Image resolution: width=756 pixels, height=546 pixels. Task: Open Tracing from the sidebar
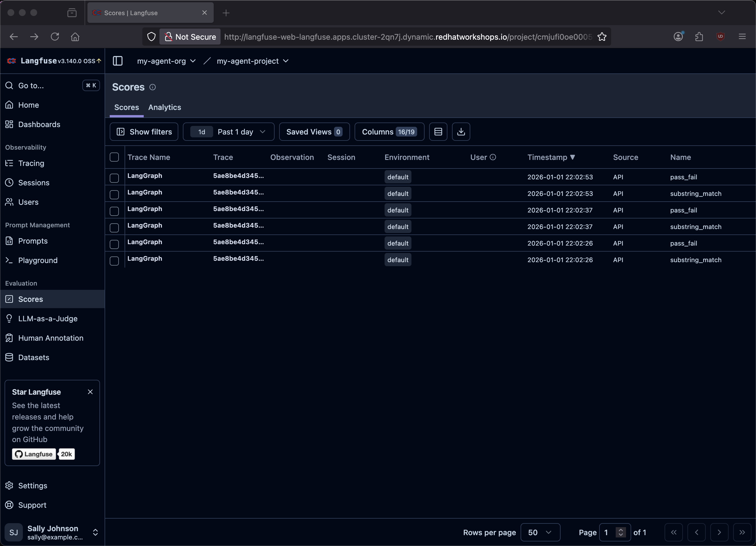[x=31, y=163]
